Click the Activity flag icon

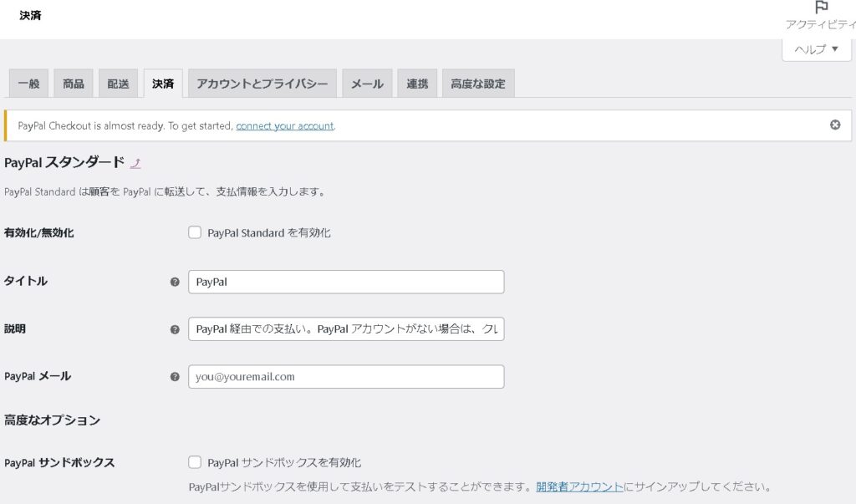coord(821,8)
